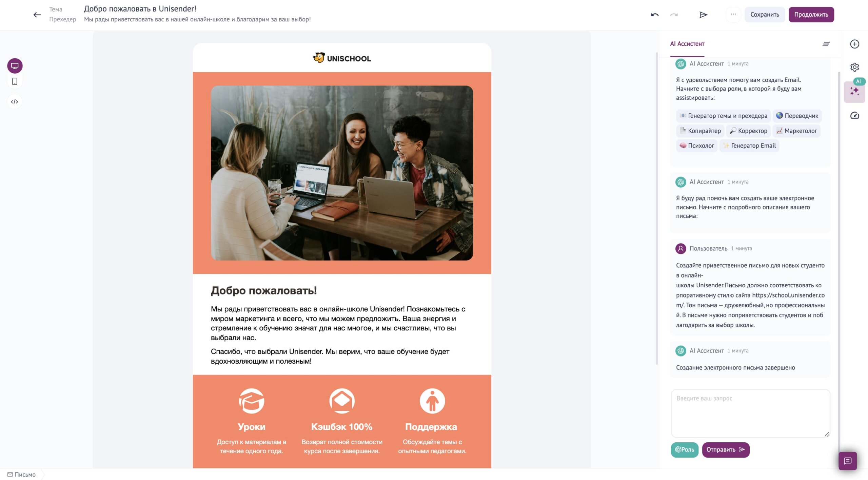Image resolution: width=868 pixels, height=480 pixels.
Task: Choose the Переводчик role chip
Action: point(797,116)
